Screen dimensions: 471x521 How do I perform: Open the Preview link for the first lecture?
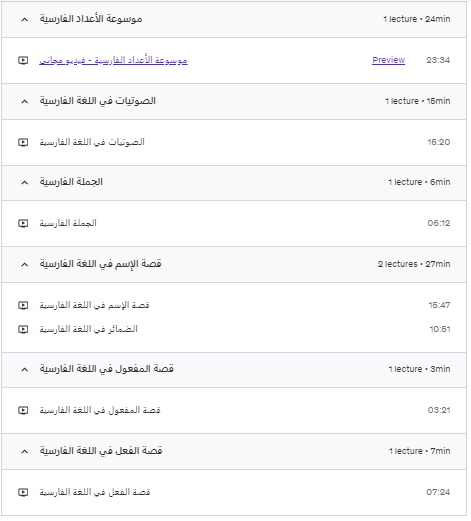tap(388, 60)
